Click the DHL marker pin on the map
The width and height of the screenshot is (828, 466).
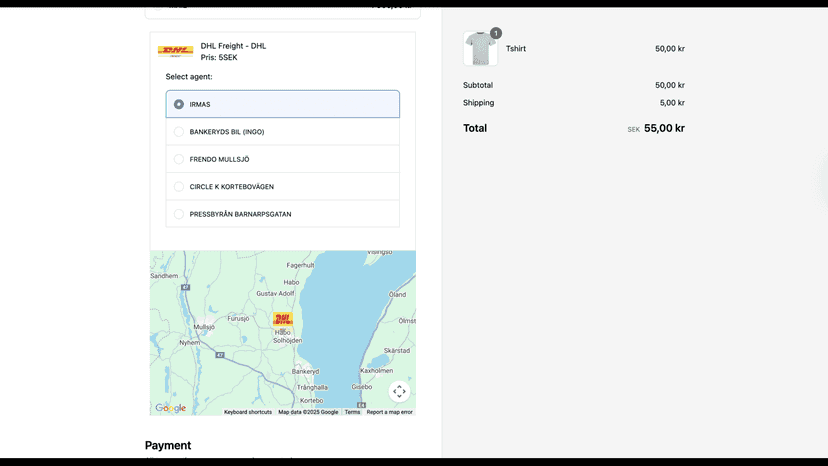tap(283, 319)
